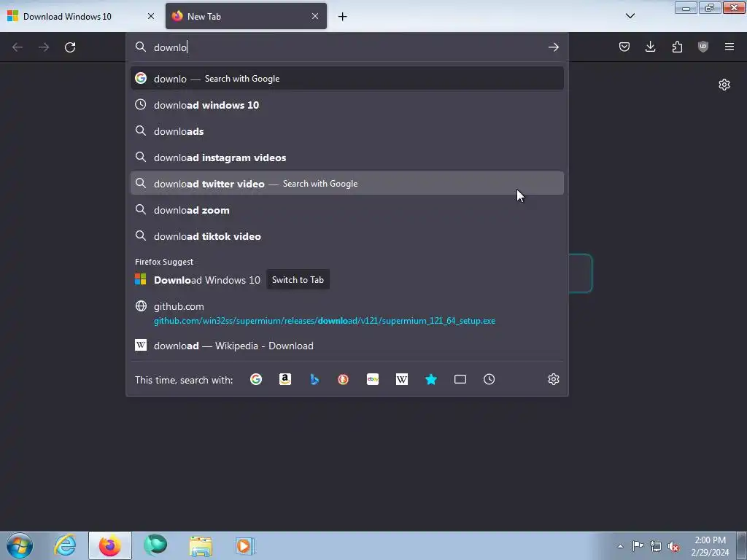Choose 'download windows 10' history suggestion
The image size is (747, 560).
coord(347,105)
